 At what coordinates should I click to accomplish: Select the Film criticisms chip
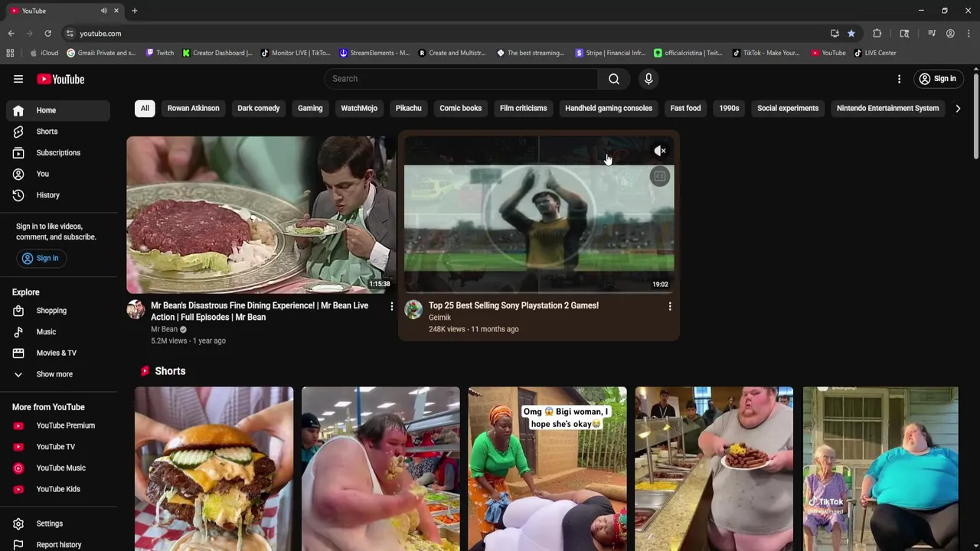tap(523, 108)
